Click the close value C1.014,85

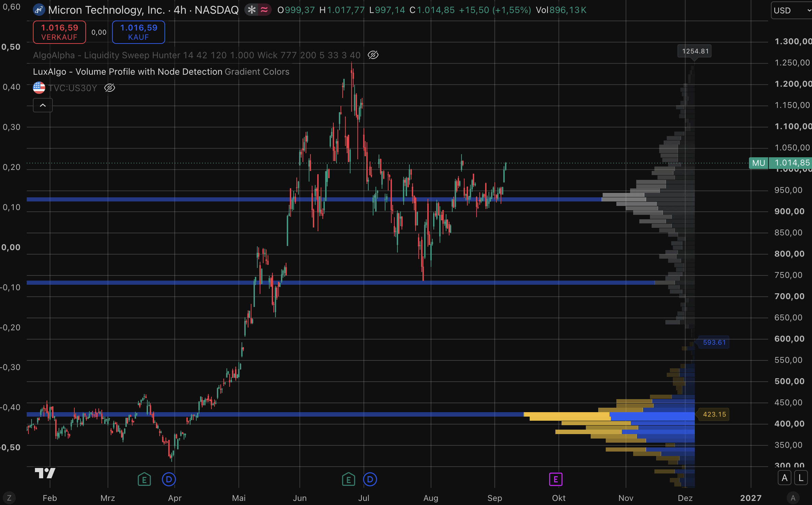[432, 10]
